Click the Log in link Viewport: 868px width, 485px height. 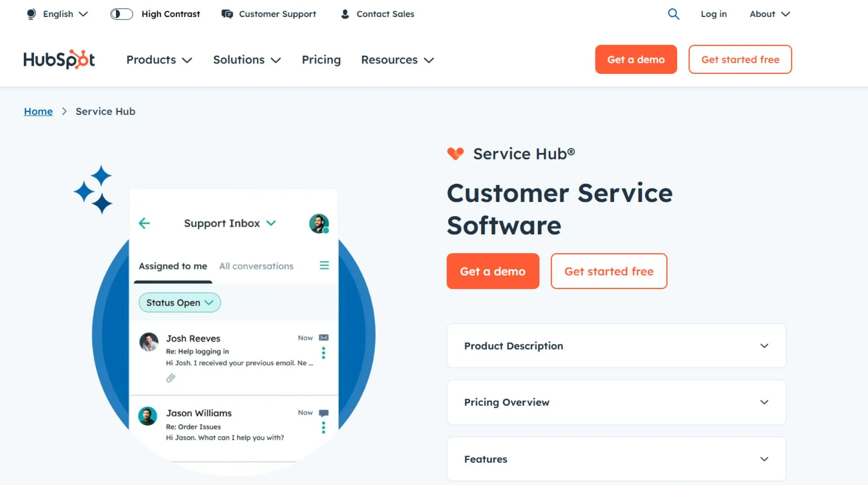(x=713, y=14)
